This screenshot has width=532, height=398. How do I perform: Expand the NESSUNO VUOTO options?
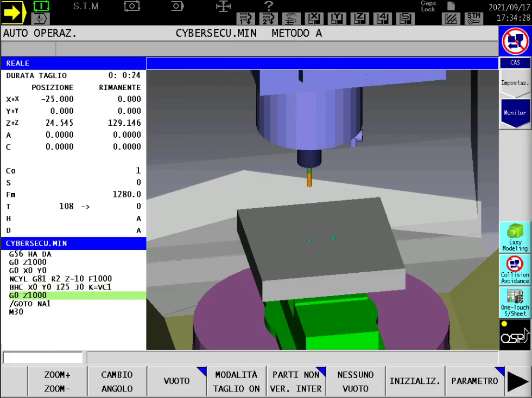(356, 382)
